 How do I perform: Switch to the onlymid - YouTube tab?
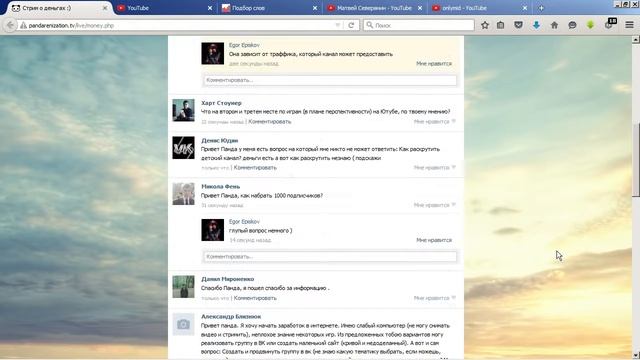click(x=480, y=8)
